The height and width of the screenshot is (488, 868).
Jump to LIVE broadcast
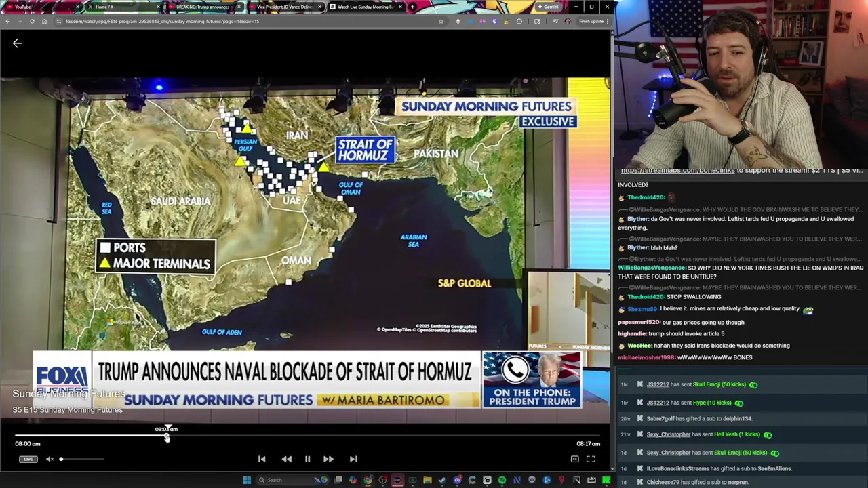click(28, 459)
